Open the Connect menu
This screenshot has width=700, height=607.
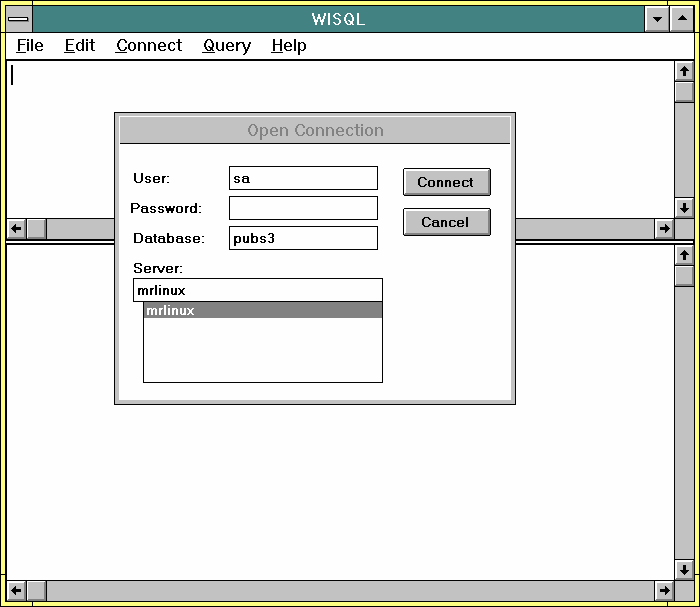click(x=149, y=46)
